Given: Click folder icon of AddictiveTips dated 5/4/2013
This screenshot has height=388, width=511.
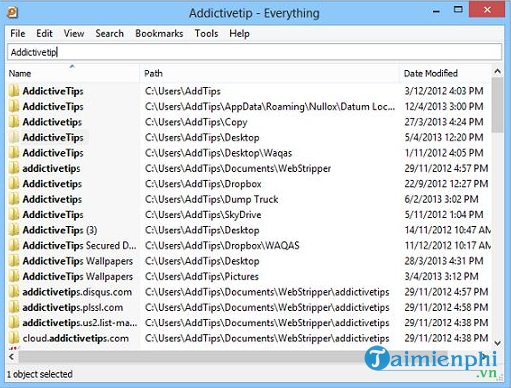Looking at the screenshot, I should 14,137.
